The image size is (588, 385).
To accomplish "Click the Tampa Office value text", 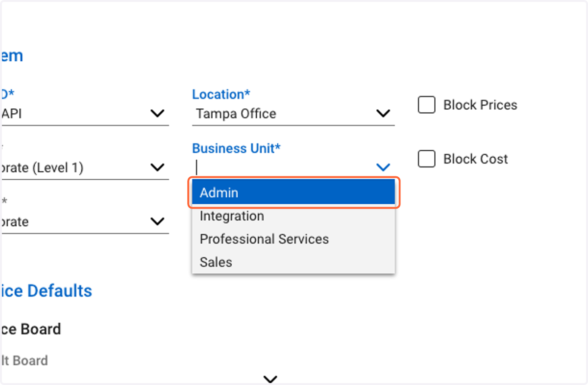I will pyautogui.click(x=236, y=114).
